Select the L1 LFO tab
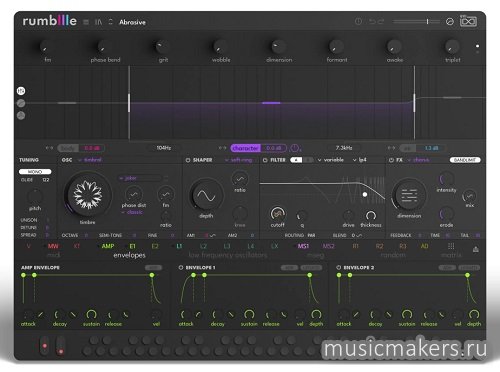The image size is (500, 372). (179, 246)
